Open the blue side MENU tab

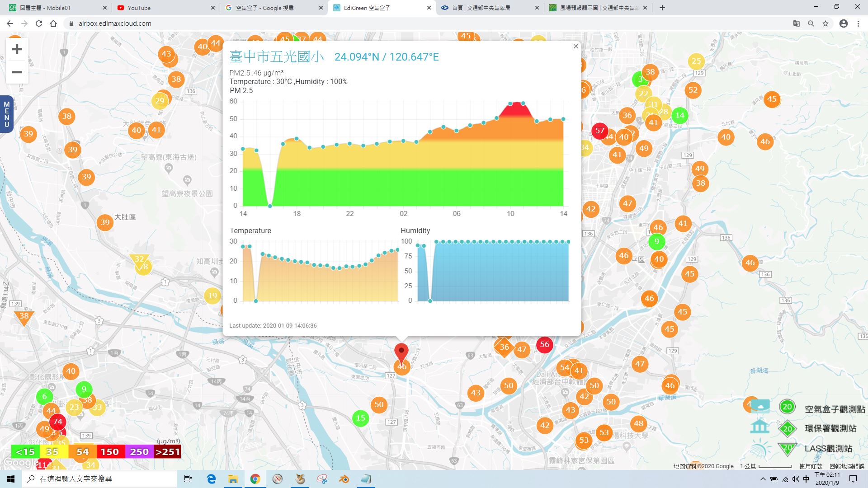[6, 114]
